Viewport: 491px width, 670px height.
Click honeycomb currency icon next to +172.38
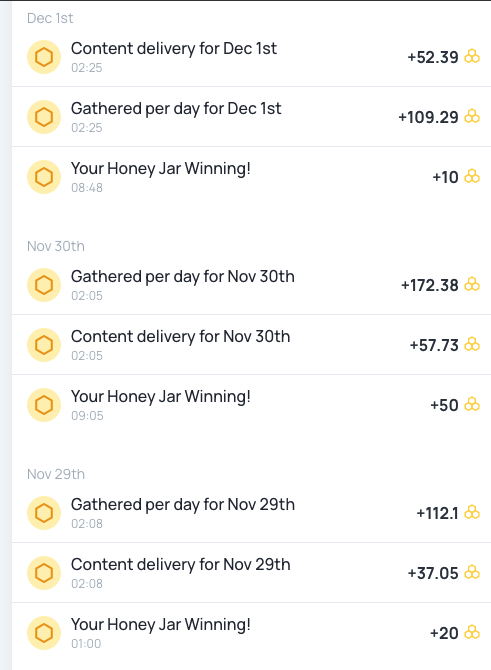[x=472, y=285]
